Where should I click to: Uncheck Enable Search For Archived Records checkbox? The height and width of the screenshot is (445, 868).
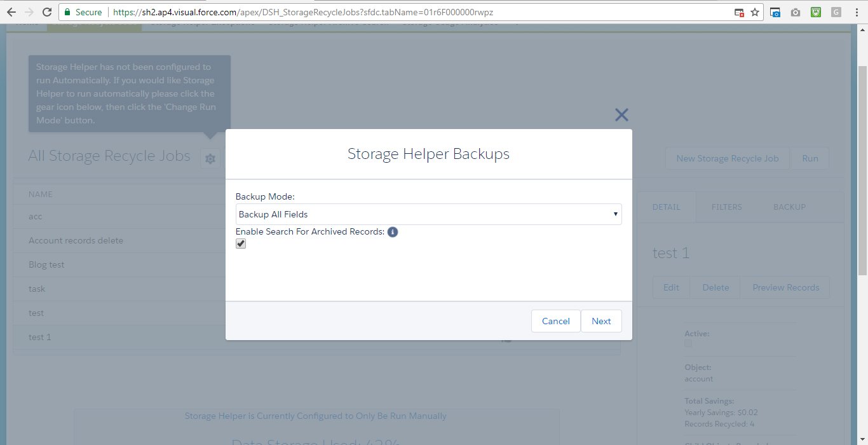click(x=241, y=243)
